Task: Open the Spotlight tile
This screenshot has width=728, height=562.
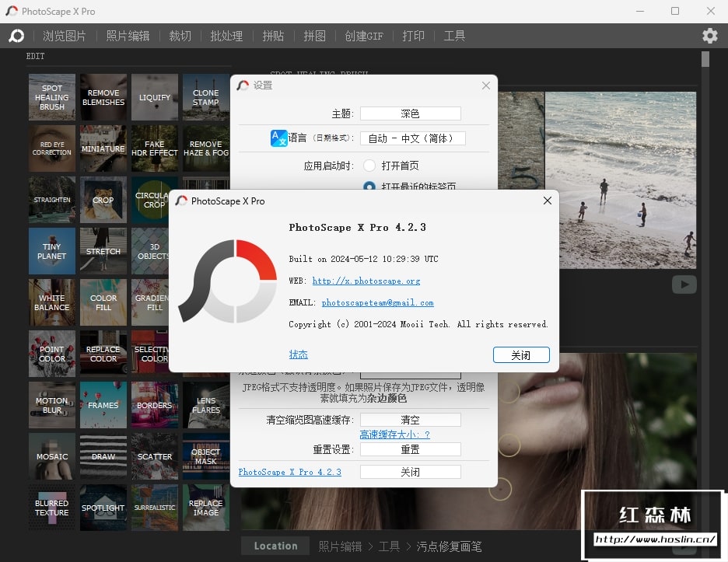Action: pos(103,508)
